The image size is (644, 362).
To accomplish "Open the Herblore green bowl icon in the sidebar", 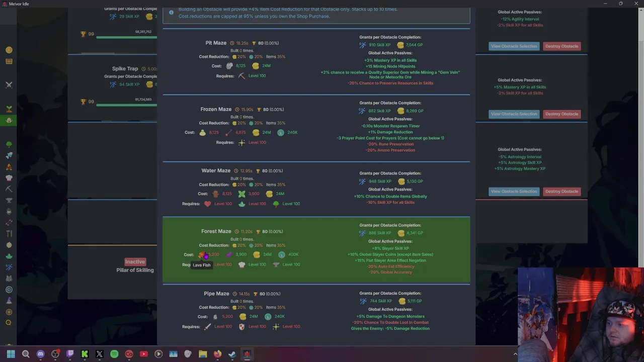I will pyautogui.click(x=9, y=256).
